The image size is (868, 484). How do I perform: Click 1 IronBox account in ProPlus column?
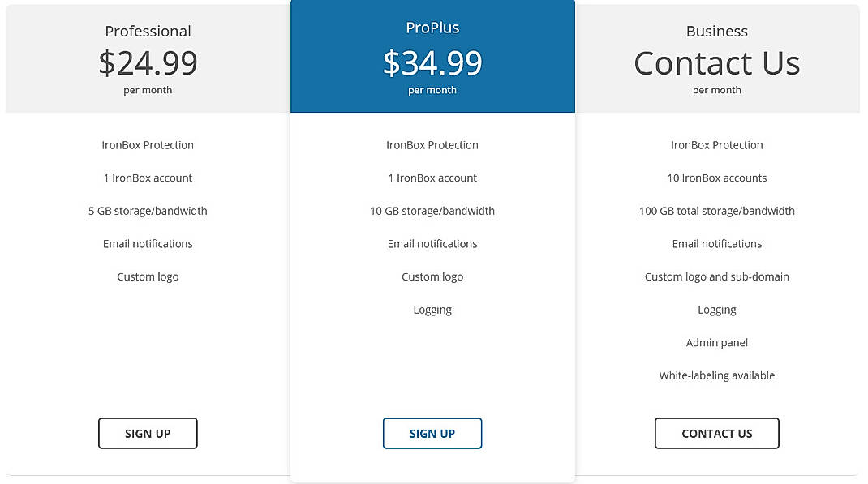432,178
